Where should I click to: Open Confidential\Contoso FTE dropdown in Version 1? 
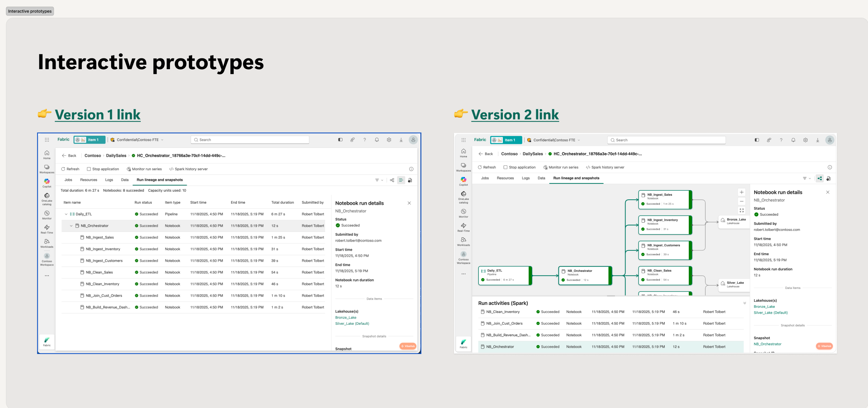click(x=137, y=140)
